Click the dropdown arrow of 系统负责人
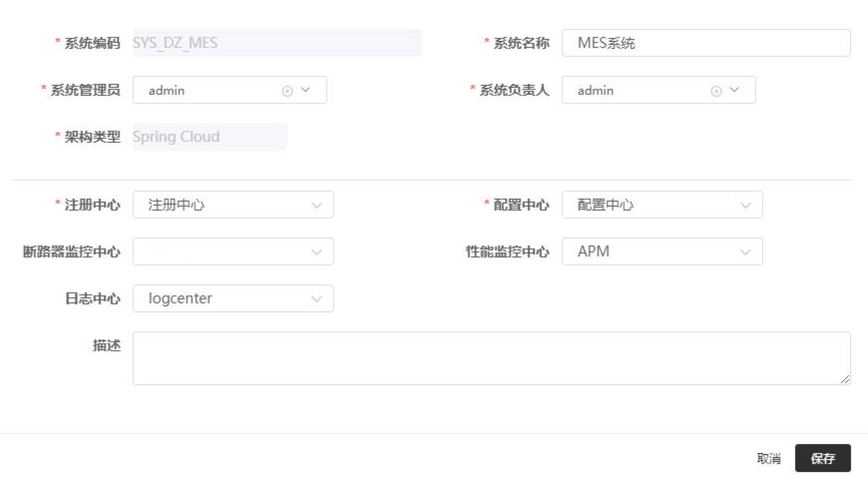 tap(734, 90)
